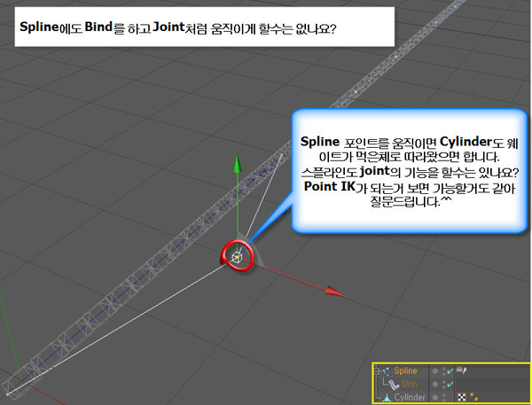
Task: Select the Cylinder's checkered UVW tag
Action: click(x=462, y=397)
